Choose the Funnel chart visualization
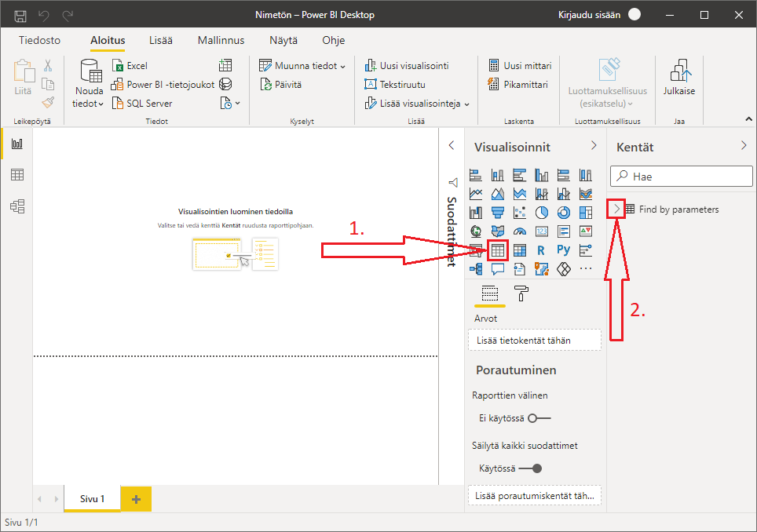This screenshot has width=757, height=532. coord(497,213)
